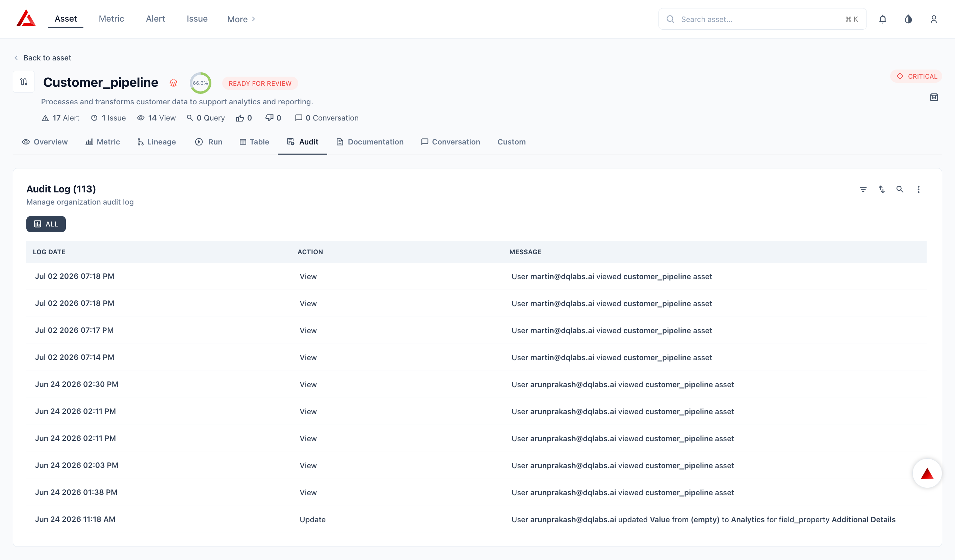Select the Jun 24 2026 02:03 PM row

476,466
